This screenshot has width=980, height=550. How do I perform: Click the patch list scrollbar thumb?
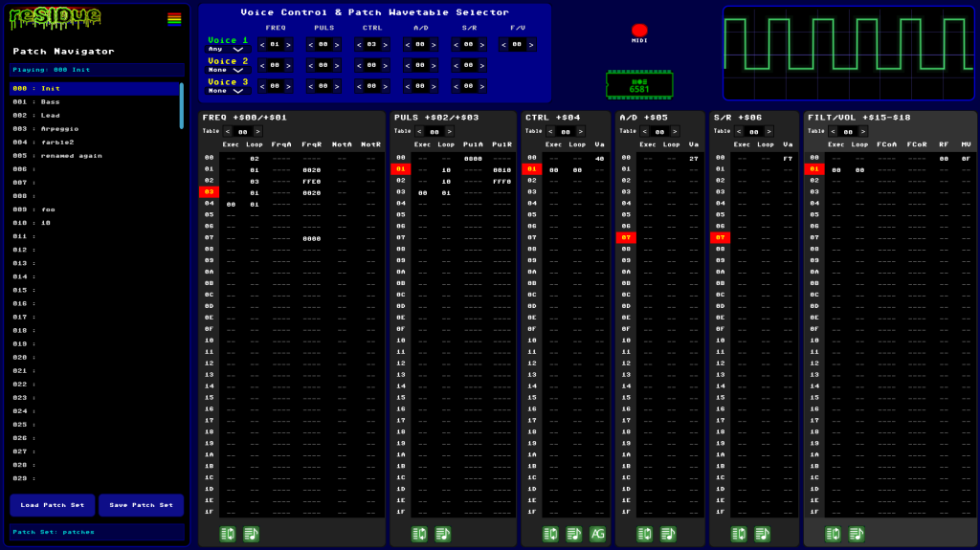tap(182, 105)
